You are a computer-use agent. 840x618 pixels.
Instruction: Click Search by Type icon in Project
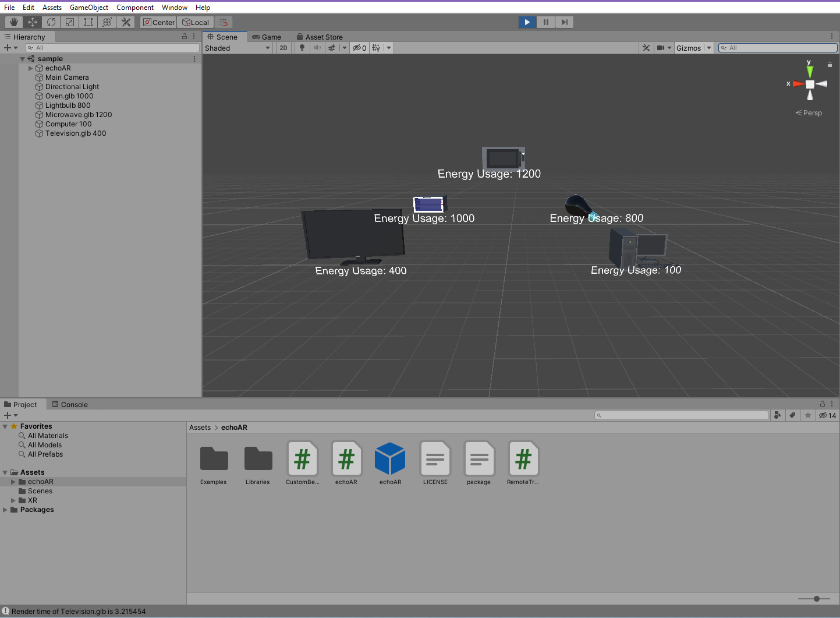point(777,415)
